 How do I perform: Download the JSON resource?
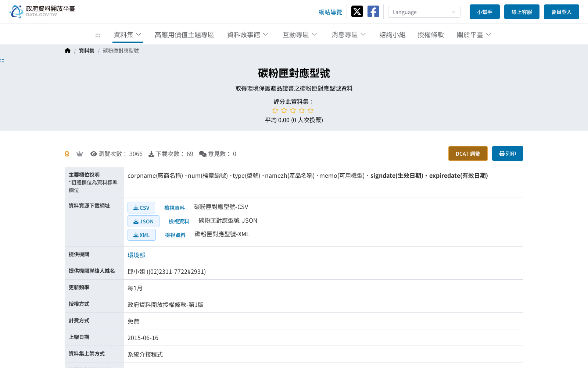(143, 221)
